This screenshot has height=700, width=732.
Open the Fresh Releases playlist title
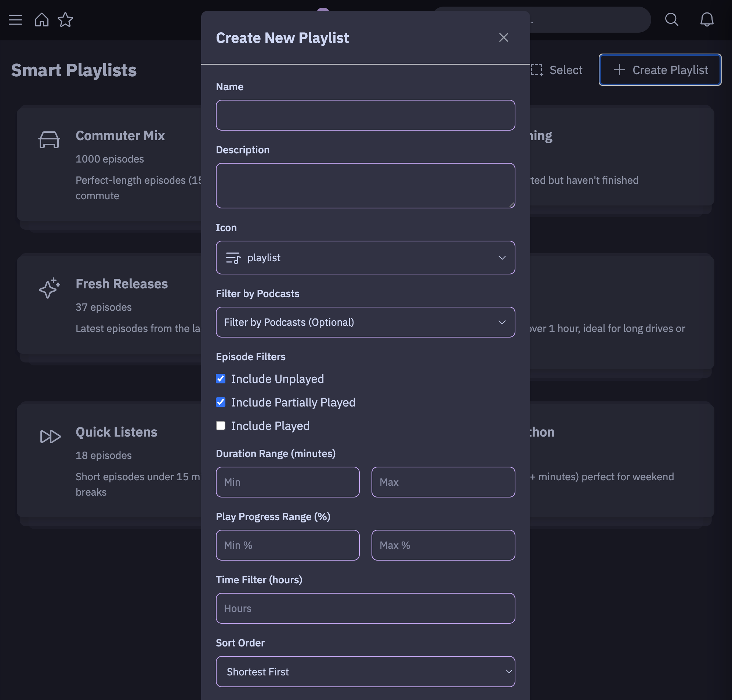pyautogui.click(x=122, y=284)
